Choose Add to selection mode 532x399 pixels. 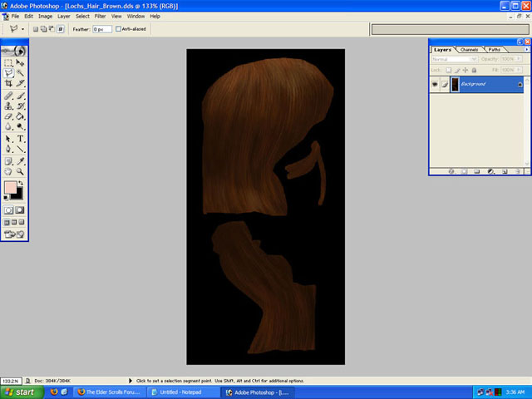[x=44, y=29]
